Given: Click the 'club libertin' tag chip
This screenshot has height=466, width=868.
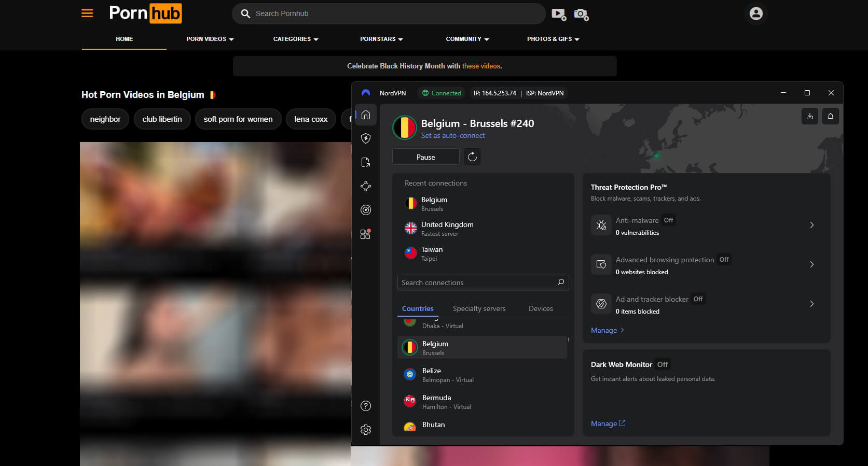Looking at the screenshot, I should click(162, 119).
